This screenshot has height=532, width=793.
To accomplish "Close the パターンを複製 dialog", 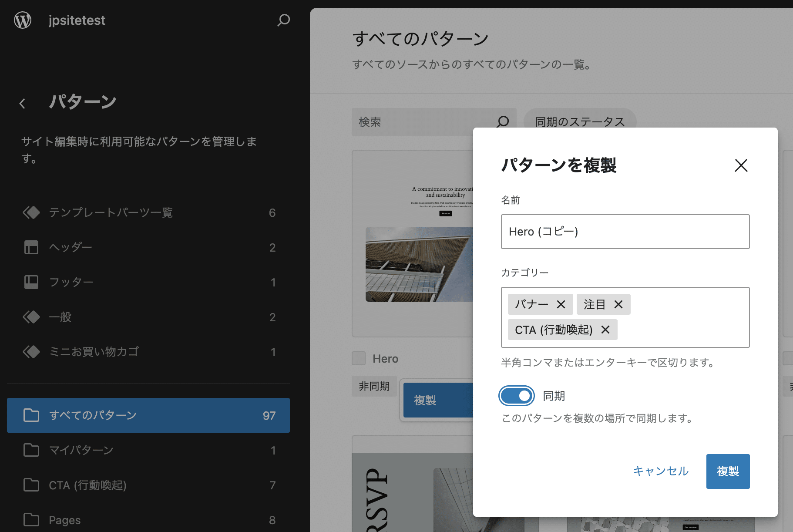I will (741, 166).
